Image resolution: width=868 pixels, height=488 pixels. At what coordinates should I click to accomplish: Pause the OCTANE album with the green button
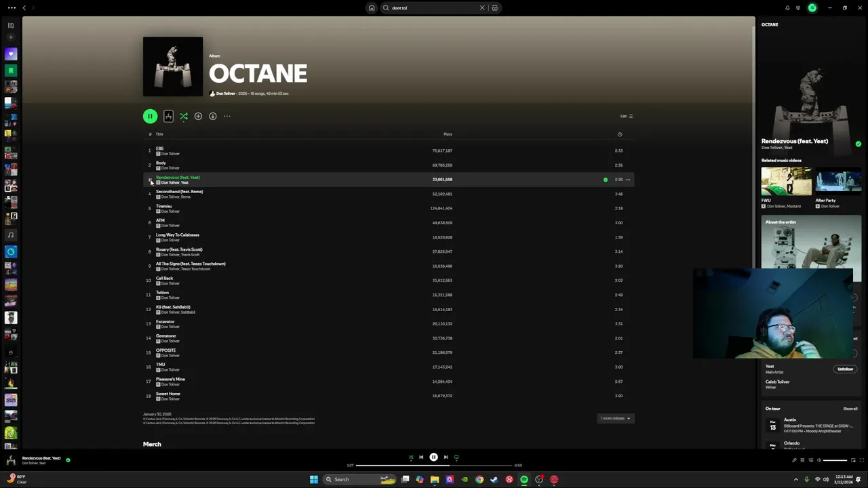tap(150, 117)
